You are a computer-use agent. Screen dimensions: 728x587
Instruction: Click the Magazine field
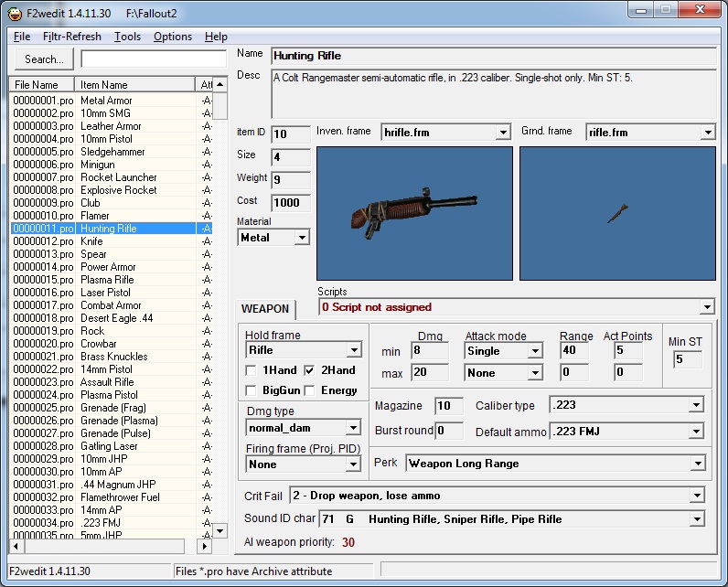pyautogui.click(x=449, y=406)
